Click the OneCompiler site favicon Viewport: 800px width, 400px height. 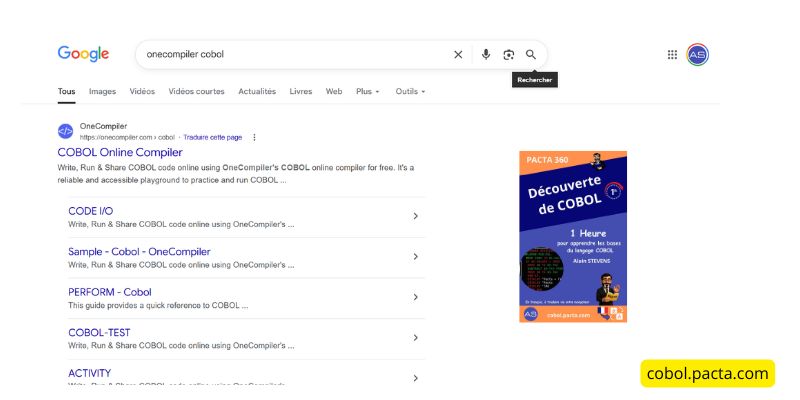coord(65,131)
